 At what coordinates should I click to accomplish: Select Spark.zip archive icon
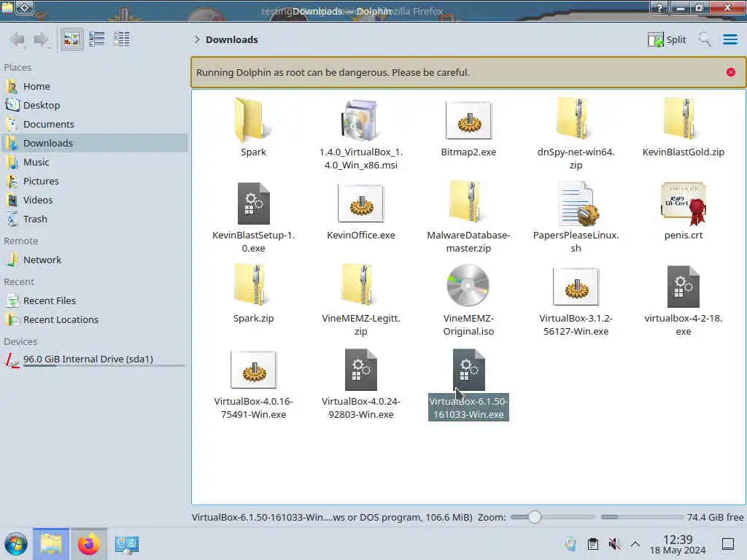[253, 285]
